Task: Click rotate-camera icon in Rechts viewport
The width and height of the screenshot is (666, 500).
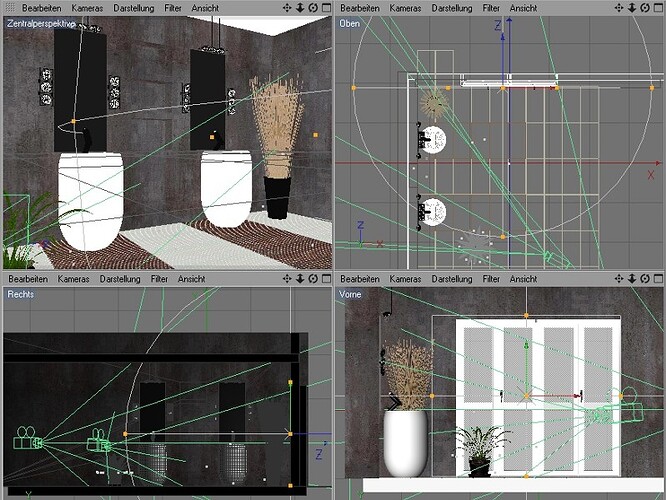Action: click(313, 279)
